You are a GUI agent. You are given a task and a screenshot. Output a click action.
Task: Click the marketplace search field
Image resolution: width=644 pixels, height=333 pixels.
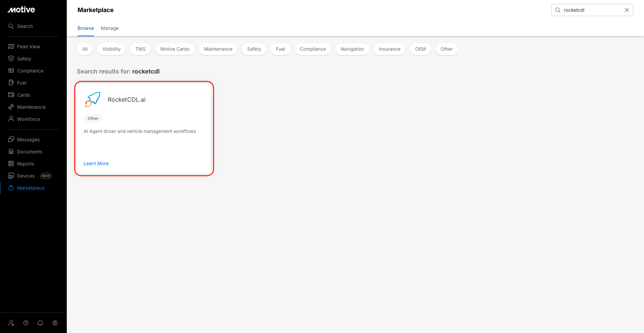(x=592, y=10)
